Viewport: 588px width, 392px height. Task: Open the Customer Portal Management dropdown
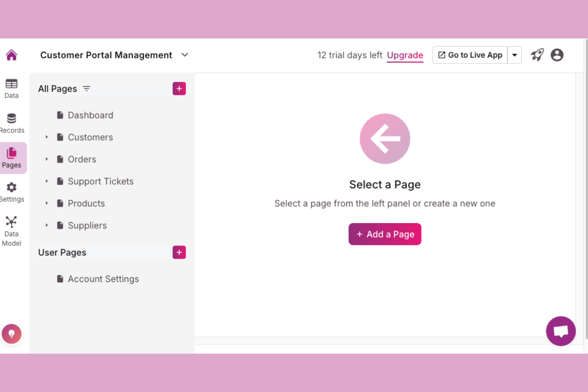185,55
